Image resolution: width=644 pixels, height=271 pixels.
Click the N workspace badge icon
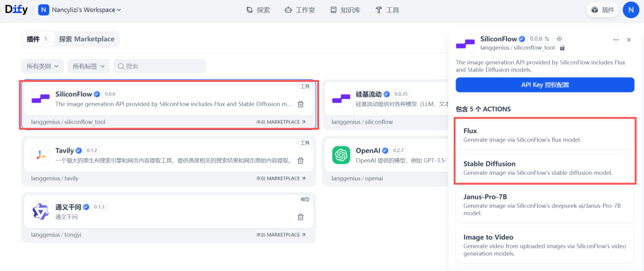click(44, 10)
